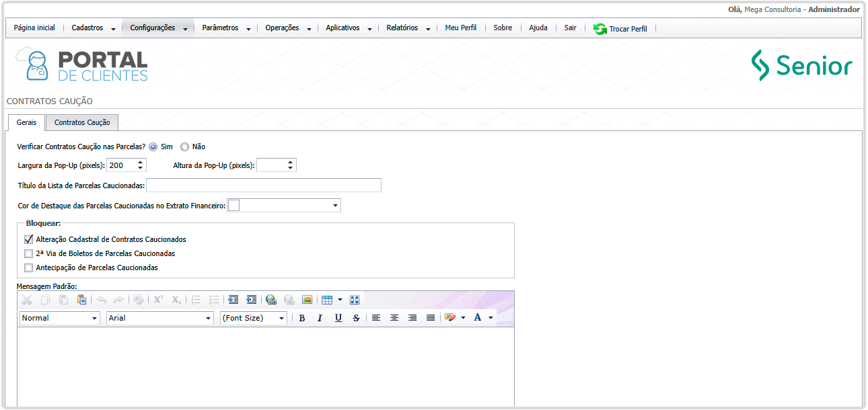This screenshot has height=410, width=868.
Task: Click the Insert Table icon
Action: (327, 300)
